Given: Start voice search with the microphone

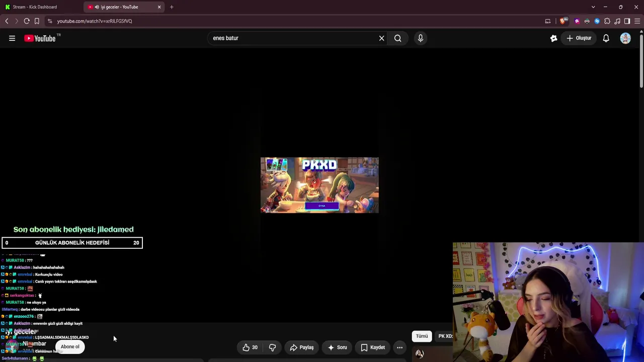Looking at the screenshot, I should click(421, 38).
